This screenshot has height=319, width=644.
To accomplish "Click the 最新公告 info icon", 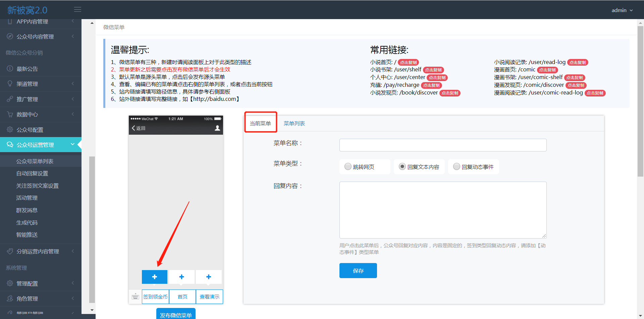I will click(x=10, y=68).
